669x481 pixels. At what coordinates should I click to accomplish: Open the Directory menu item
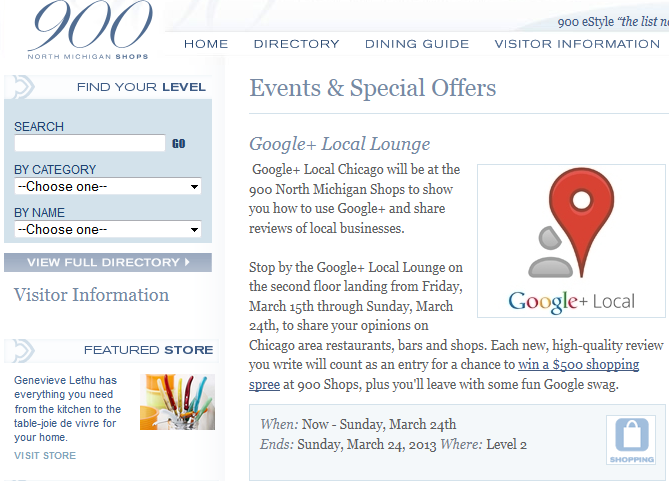(297, 44)
